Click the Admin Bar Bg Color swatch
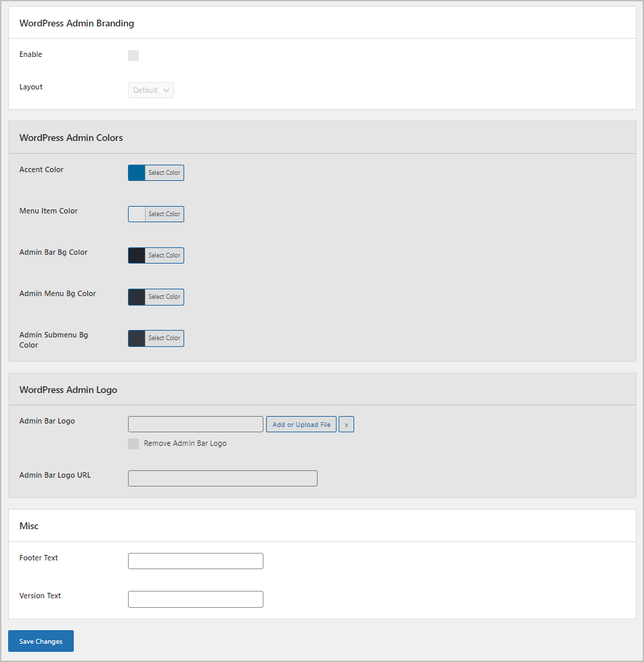Screen dimensions: 644x662 pos(136,255)
